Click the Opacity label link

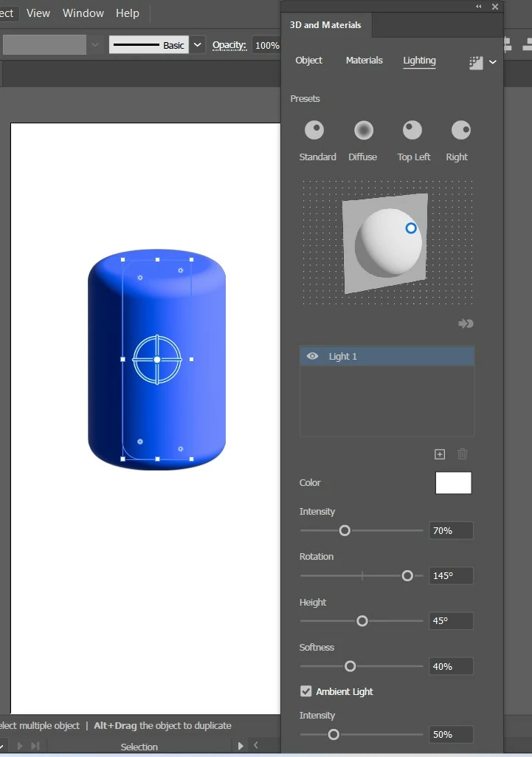coord(229,45)
